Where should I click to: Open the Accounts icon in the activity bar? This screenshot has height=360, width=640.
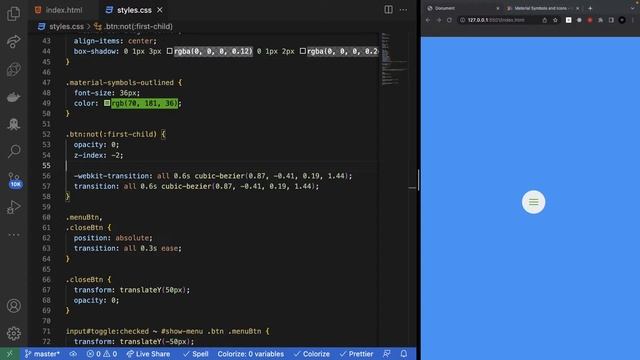[x=13, y=306]
